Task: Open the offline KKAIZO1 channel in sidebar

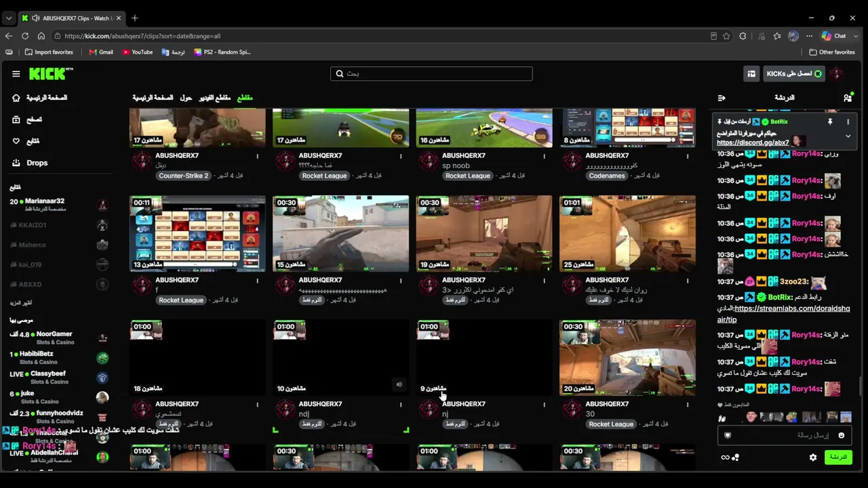Action: (x=59, y=225)
